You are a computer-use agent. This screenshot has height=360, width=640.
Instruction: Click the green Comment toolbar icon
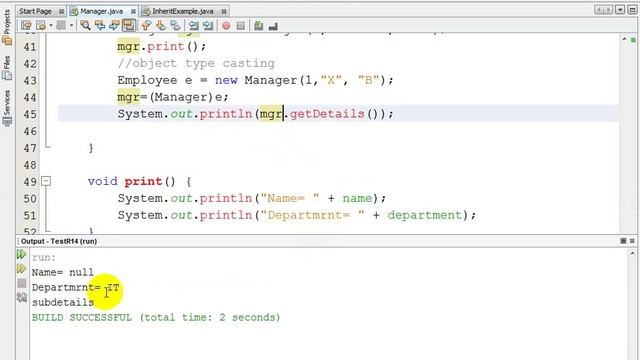pyautogui.click(x=258, y=26)
